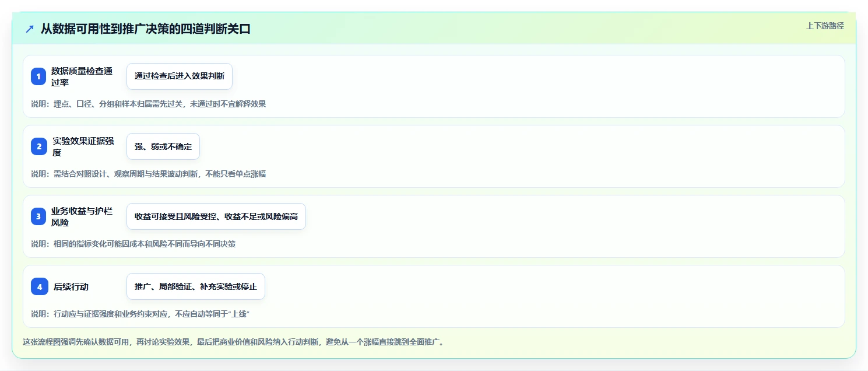Click the step 1 number badge

coord(38,76)
